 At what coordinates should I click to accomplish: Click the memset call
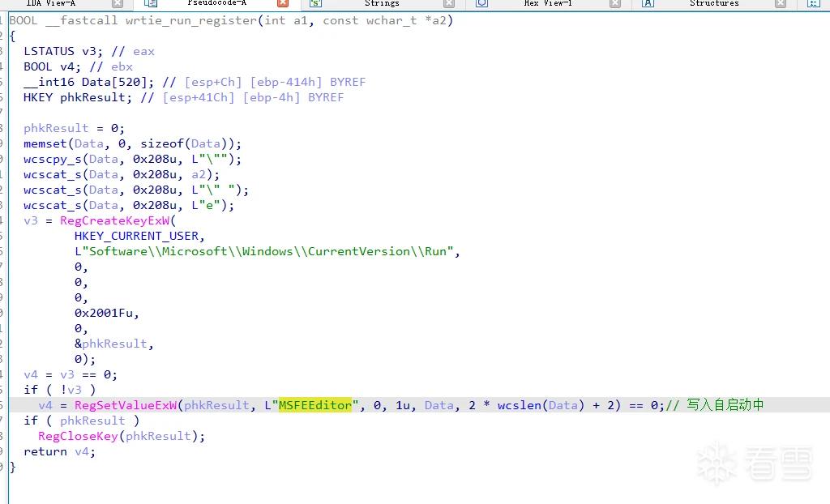pos(45,144)
